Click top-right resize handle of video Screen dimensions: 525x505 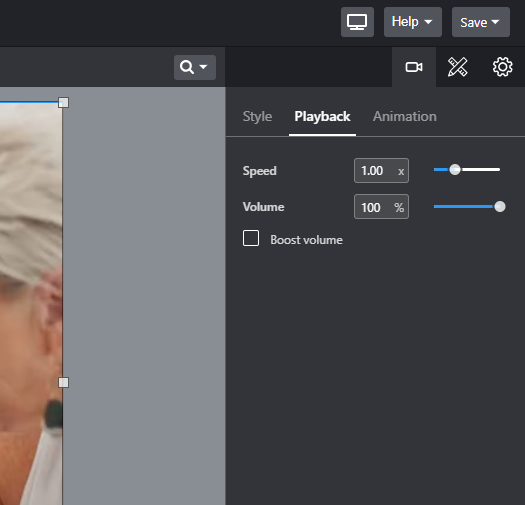pyautogui.click(x=63, y=102)
